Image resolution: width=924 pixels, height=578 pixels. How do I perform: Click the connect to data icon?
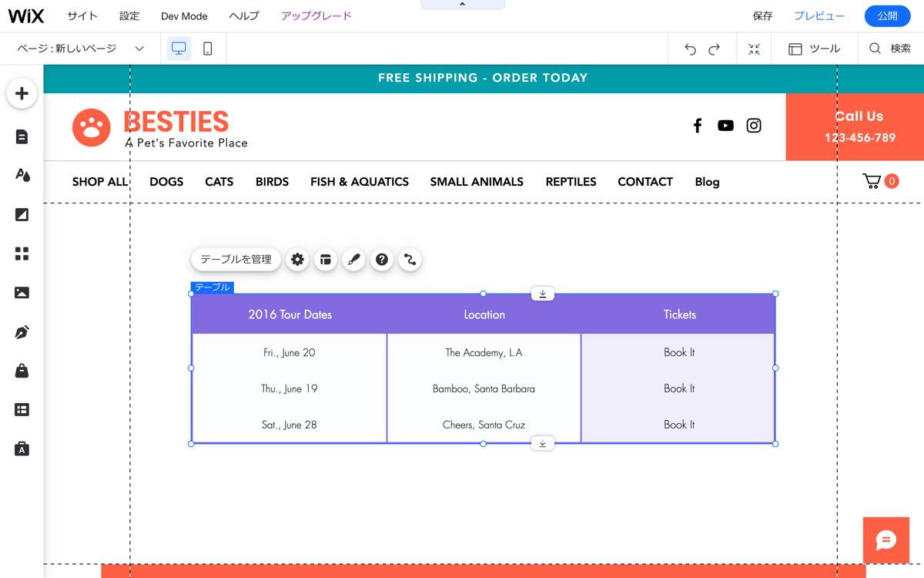410,260
